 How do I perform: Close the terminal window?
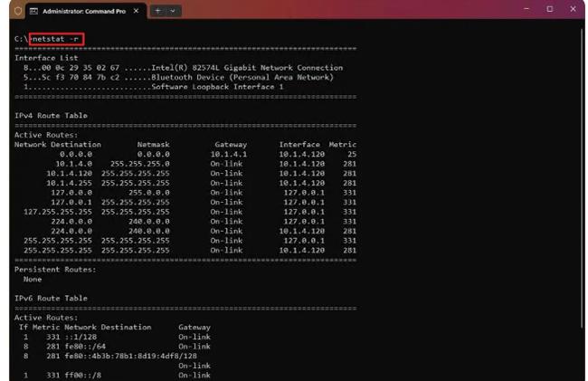click(574, 9)
